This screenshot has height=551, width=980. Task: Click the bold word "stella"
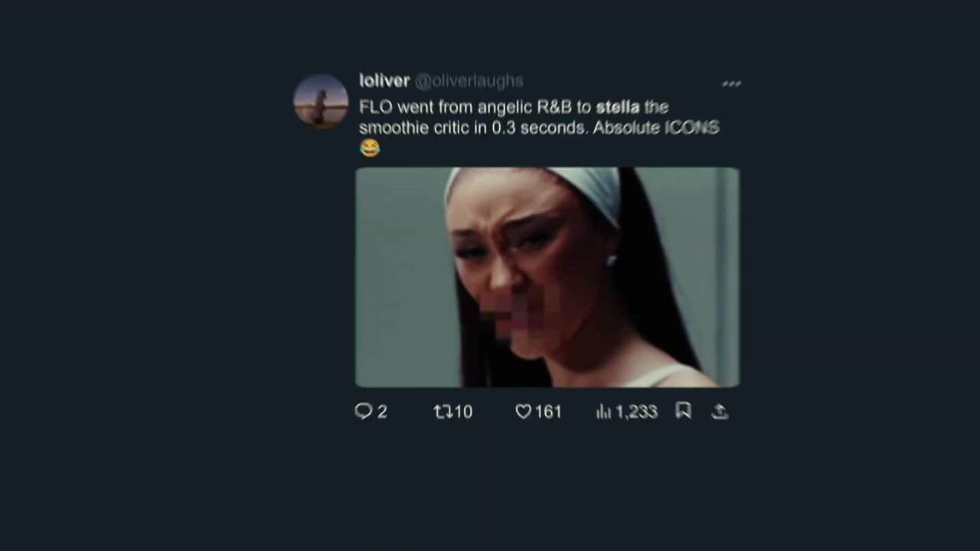pyautogui.click(x=617, y=107)
